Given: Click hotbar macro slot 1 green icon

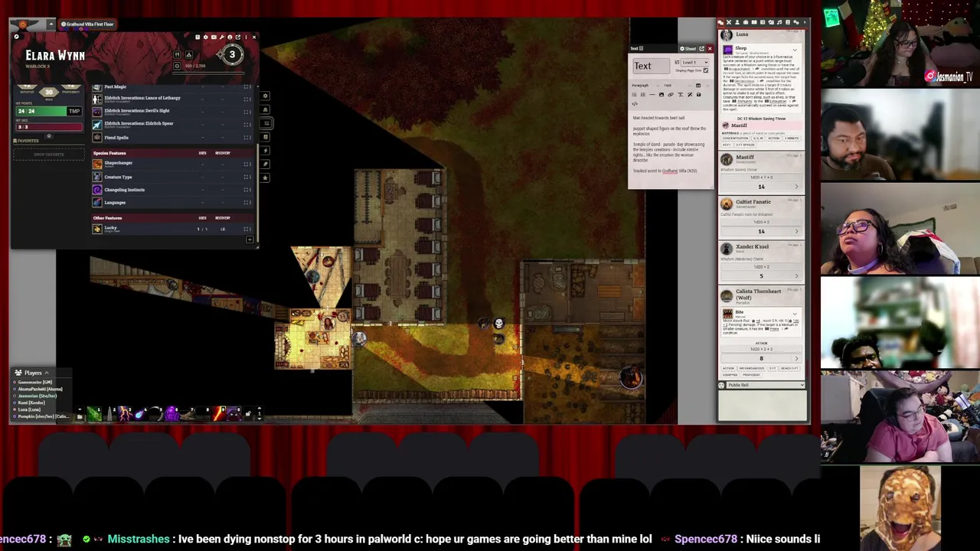Looking at the screenshot, I should pos(94,414).
